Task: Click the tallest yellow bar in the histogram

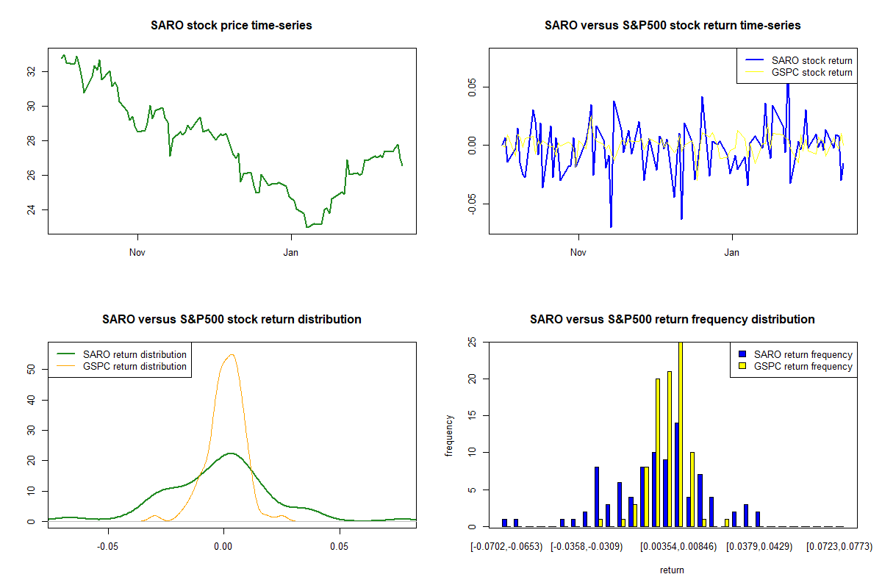Action: [x=681, y=434]
